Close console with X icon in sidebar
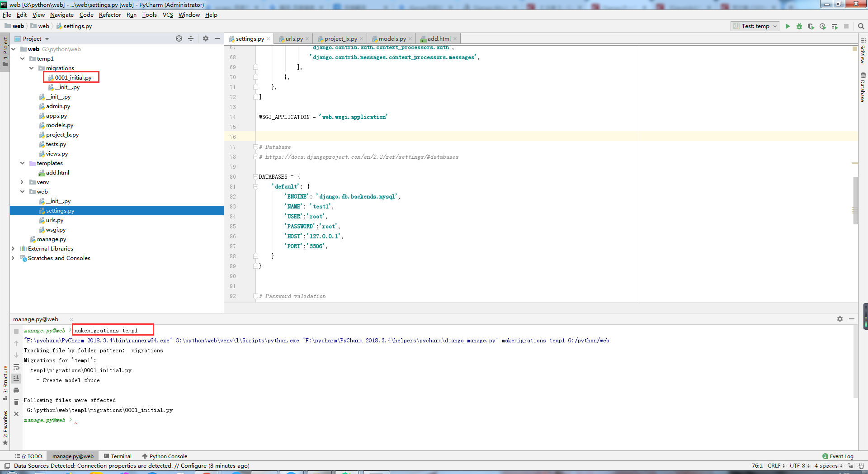Viewport: 868px width, 474px height. point(16,414)
